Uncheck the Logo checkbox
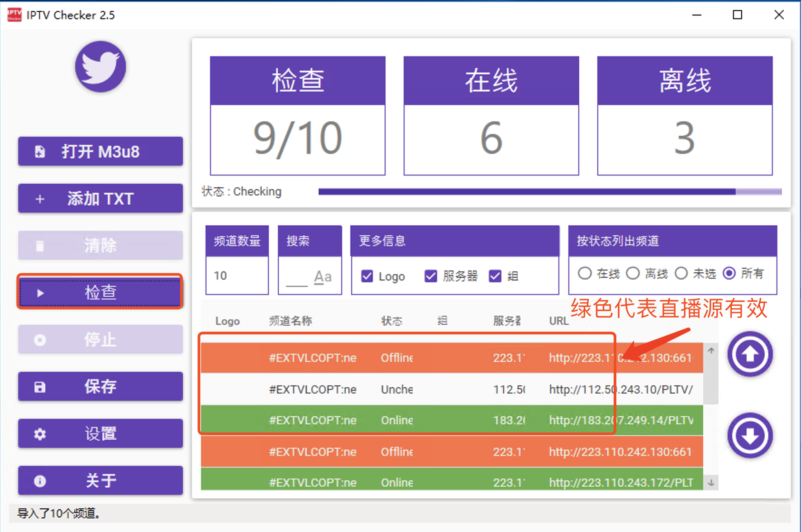The height and width of the screenshot is (532, 801). point(367,276)
